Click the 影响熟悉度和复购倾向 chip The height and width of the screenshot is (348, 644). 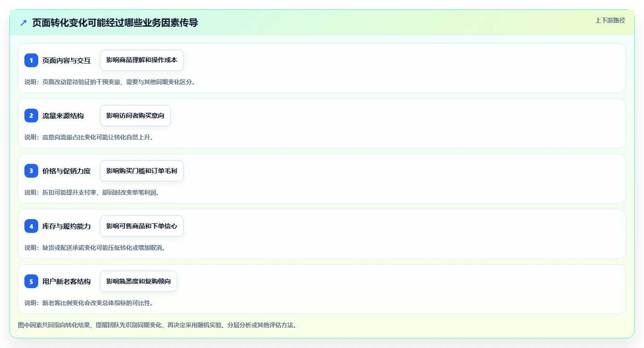[x=139, y=281]
